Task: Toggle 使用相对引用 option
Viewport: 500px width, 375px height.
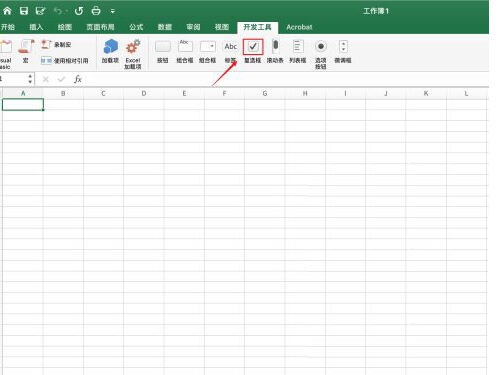Action: point(65,60)
